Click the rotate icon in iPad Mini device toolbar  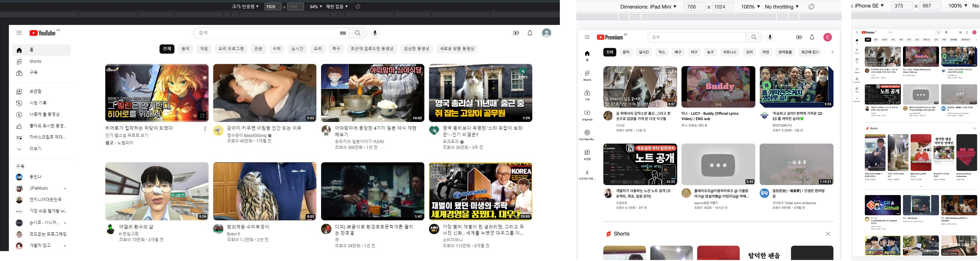811,7
